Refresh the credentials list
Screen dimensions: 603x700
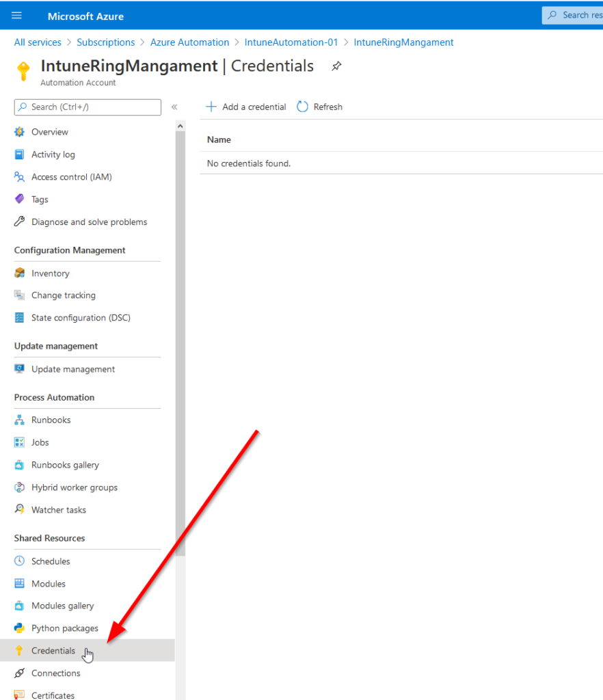319,107
